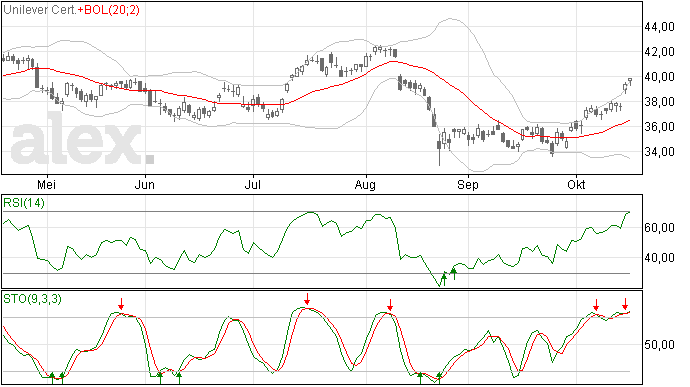Click the 38,00 price axis label
This screenshot has height=387, width=690.
coord(659,102)
